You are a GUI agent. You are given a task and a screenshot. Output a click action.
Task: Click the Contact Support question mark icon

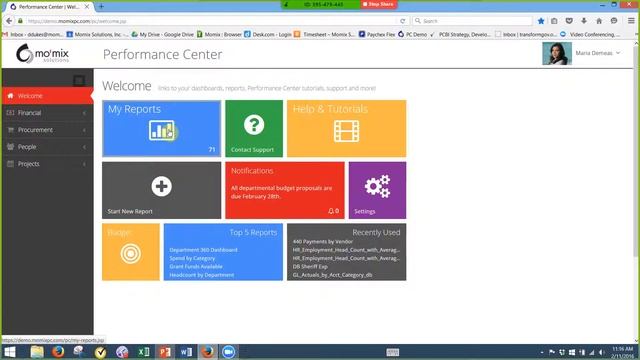tap(254, 124)
